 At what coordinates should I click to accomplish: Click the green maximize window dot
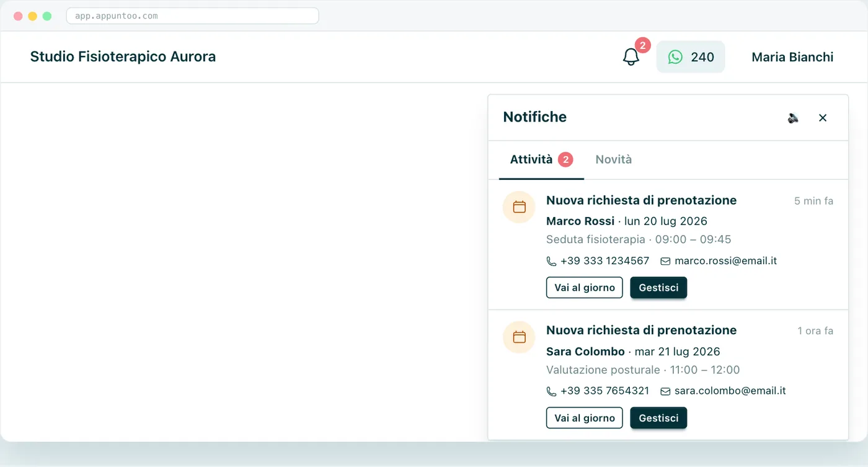coord(46,16)
